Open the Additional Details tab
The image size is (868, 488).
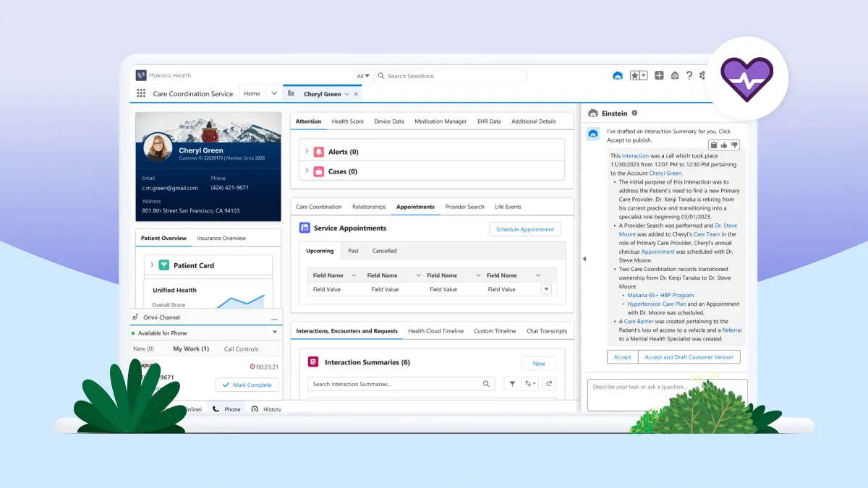[x=534, y=121]
